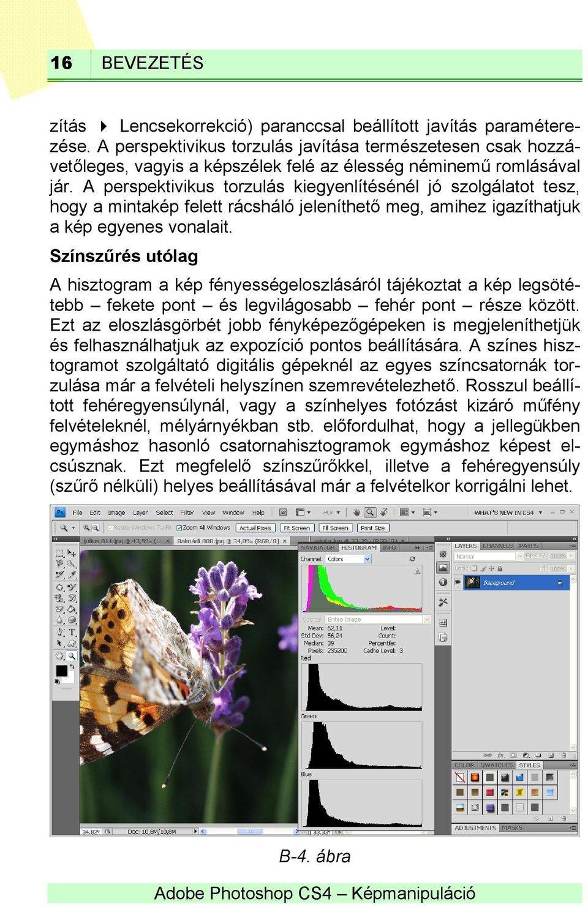Open the Image menu
Screen dimensions: 588x907
pyautogui.click(x=116, y=513)
